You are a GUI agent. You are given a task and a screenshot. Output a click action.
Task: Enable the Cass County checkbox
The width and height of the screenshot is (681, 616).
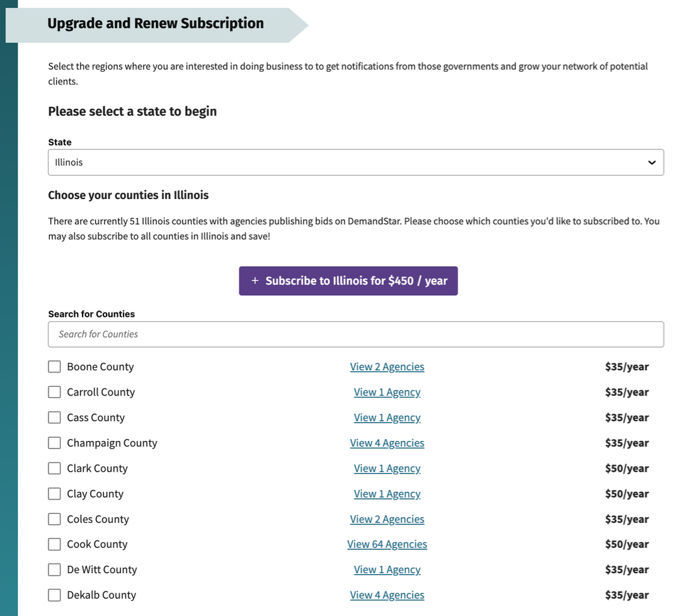[54, 417]
